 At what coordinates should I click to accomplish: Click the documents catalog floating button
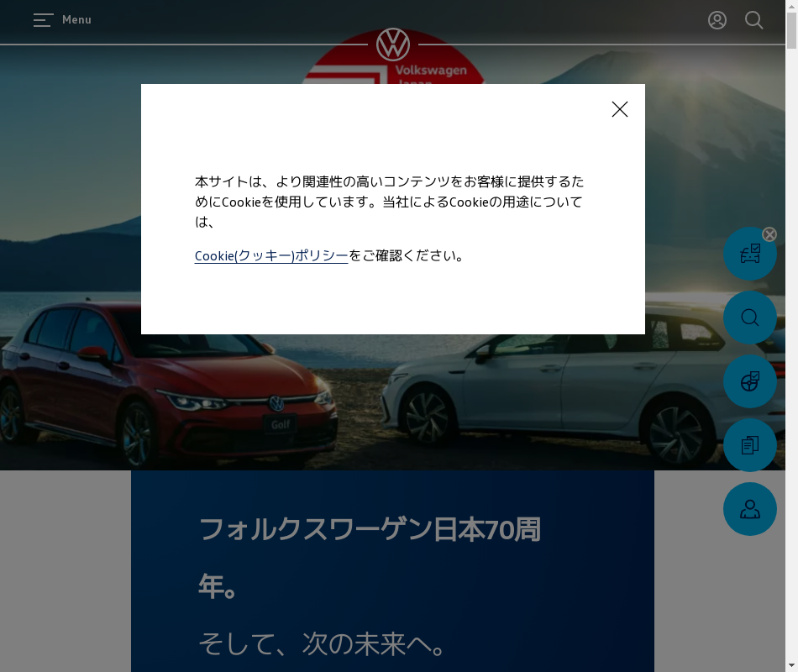tap(749, 445)
